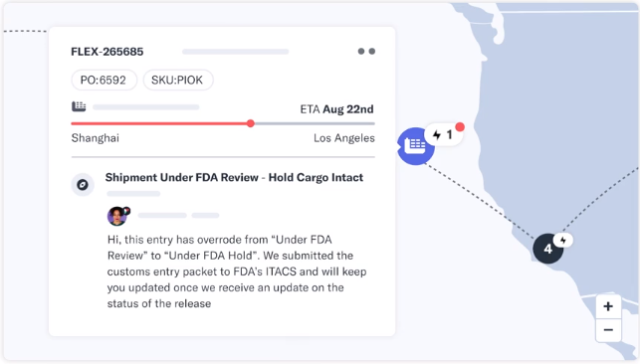
Task: Open the user avatar above the message
Action: (117, 216)
